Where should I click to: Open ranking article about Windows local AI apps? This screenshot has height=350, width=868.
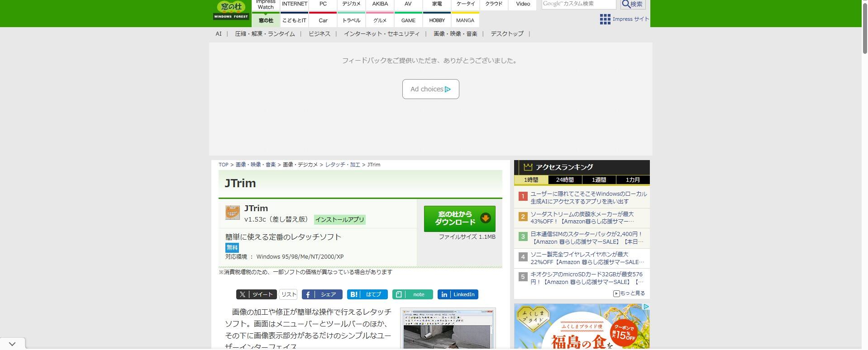(589, 198)
